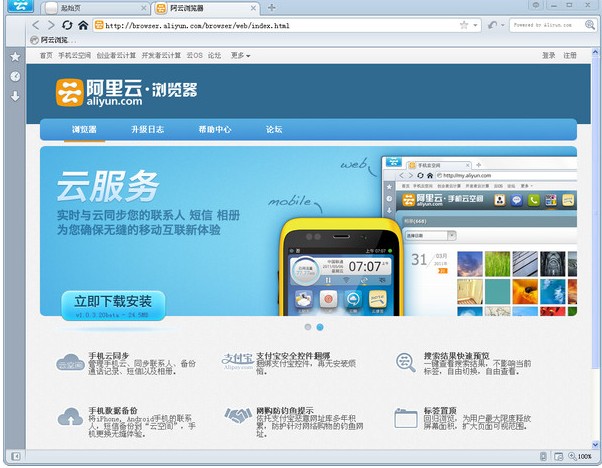The width and height of the screenshot is (602, 468).
Task: Click the speech bubble icon in title bar
Action: [536, 5]
